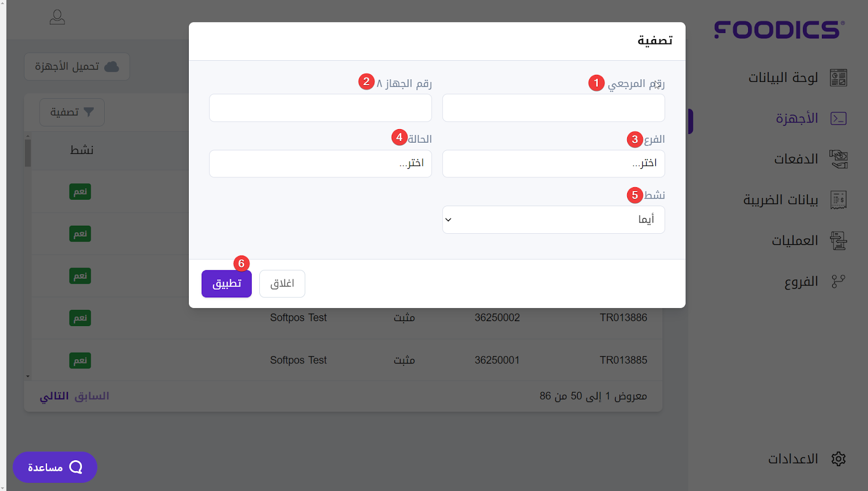Click the cloud icon on تحميل الأجهزة
The width and height of the screenshot is (868, 491).
click(x=111, y=67)
